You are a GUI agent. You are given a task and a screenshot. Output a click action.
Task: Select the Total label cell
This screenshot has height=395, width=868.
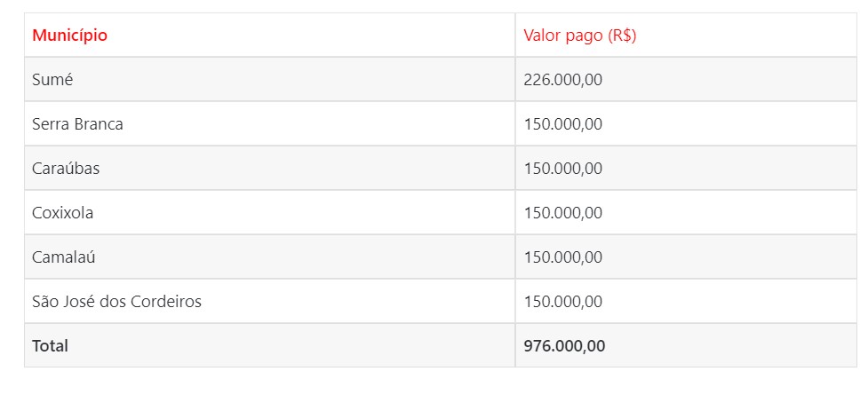(x=269, y=345)
